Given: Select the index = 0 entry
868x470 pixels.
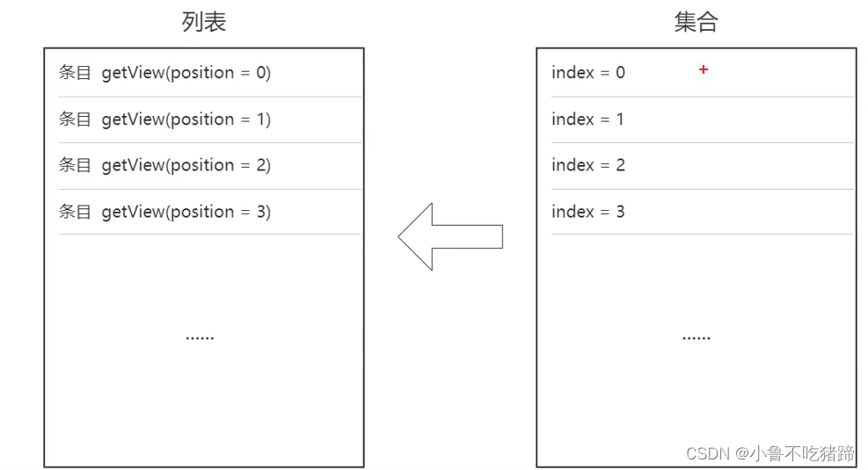Looking at the screenshot, I should (588, 73).
